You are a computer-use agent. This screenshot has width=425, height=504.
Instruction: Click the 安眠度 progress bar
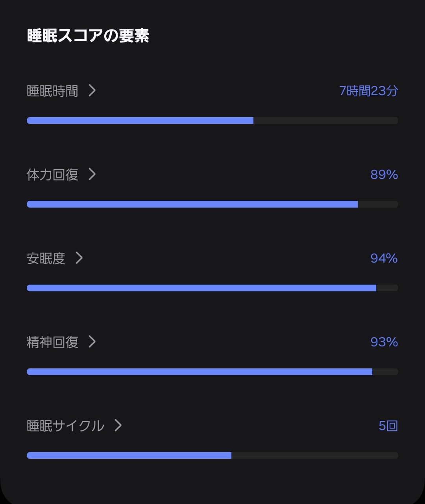[x=213, y=288]
